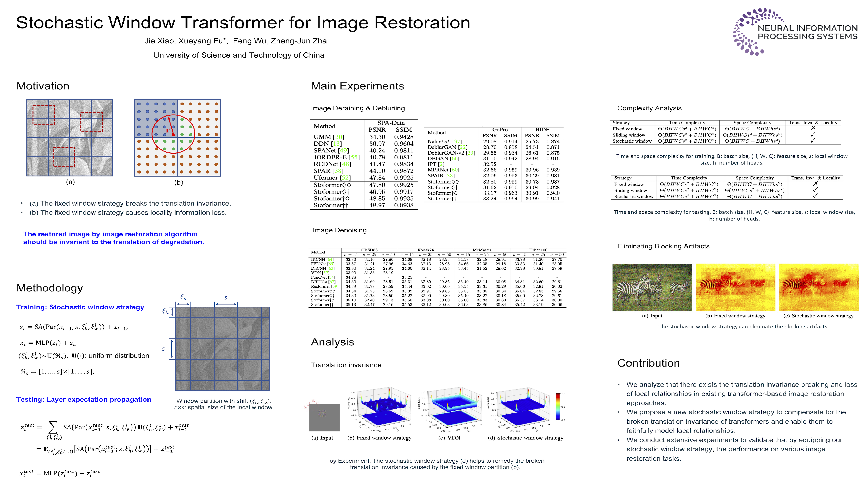Click the stochastic window checkmark in the testing table

coord(815,196)
